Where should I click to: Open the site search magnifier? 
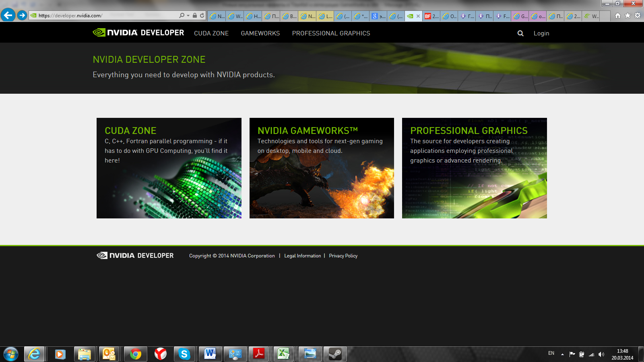click(520, 33)
